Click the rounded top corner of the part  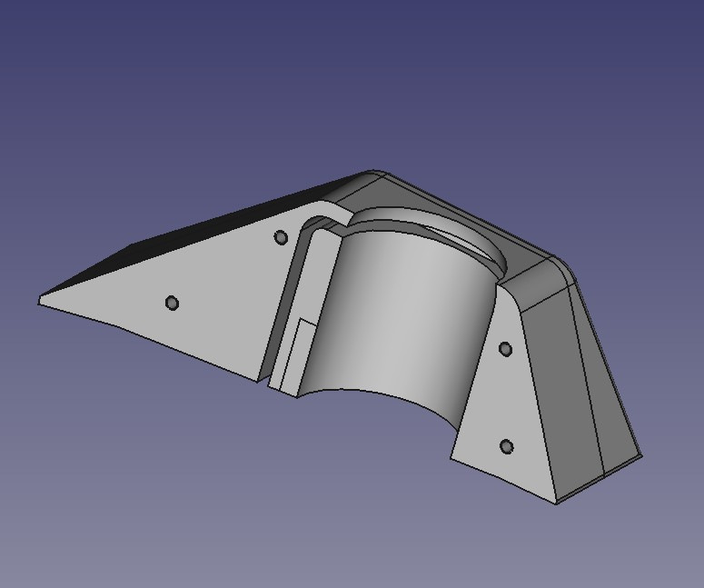point(374,173)
